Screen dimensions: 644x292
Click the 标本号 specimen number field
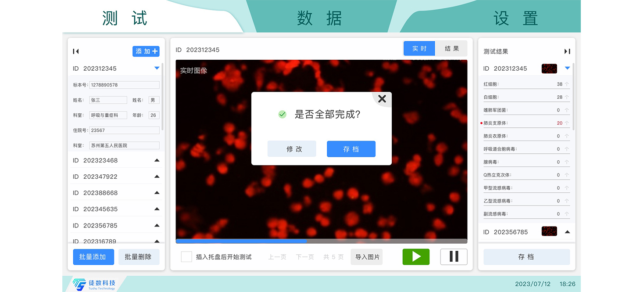(x=124, y=85)
